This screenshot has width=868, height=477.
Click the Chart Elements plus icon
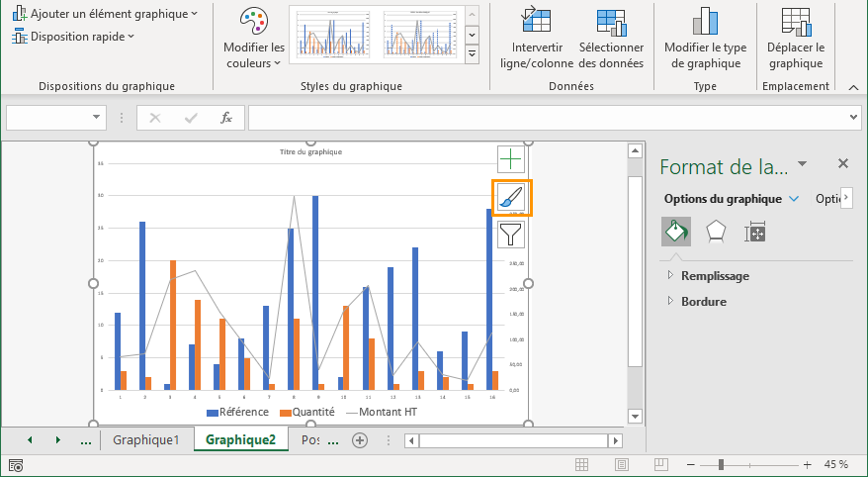(x=510, y=159)
